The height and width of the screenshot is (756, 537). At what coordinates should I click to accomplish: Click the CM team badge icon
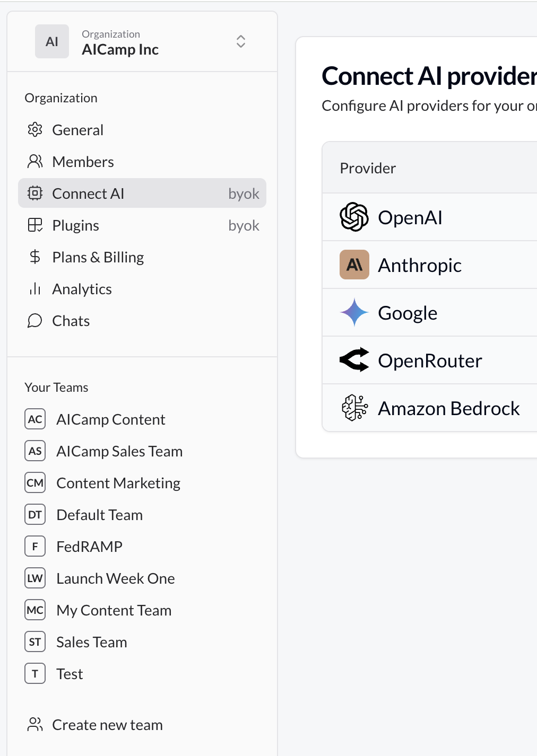tap(35, 482)
